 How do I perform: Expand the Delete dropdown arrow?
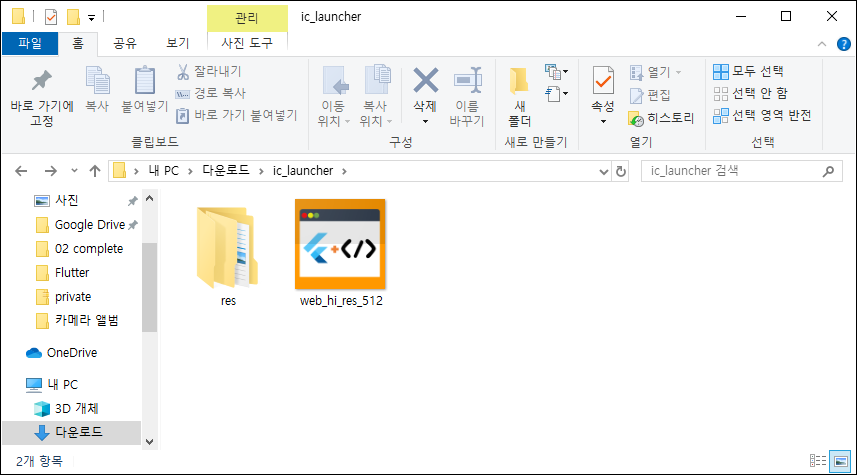click(425, 121)
